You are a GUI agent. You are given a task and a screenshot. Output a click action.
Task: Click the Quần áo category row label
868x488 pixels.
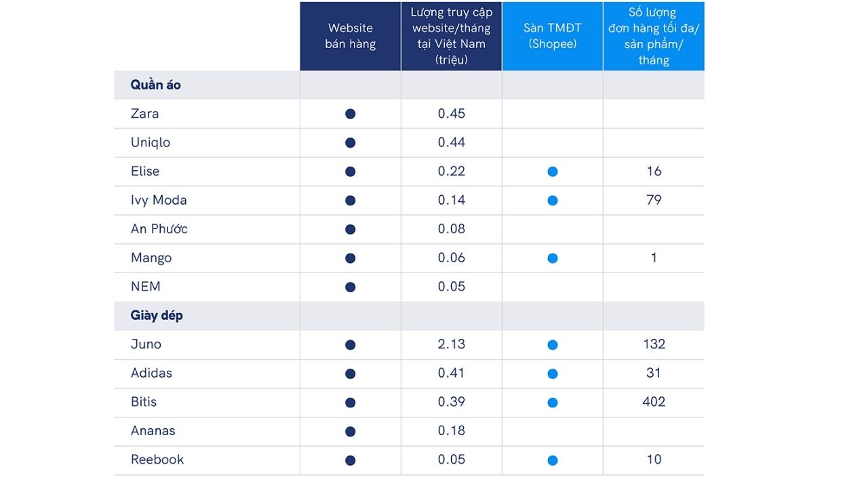click(x=155, y=85)
